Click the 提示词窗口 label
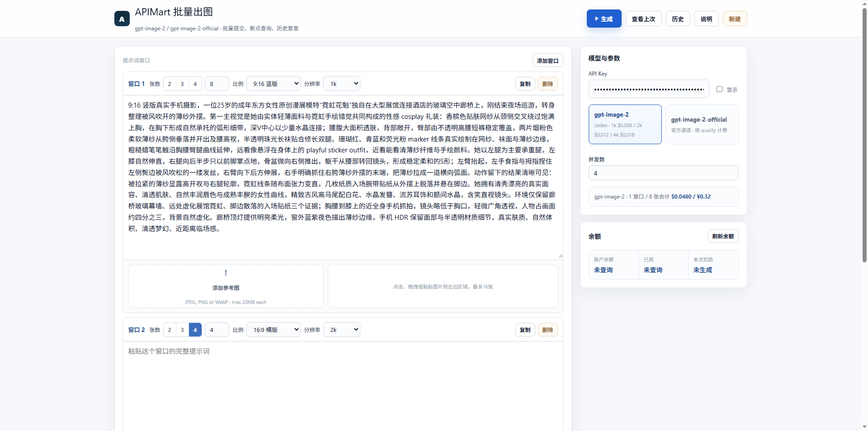The image size is (868, 431). pyautogui.click(x=136, y=61)
